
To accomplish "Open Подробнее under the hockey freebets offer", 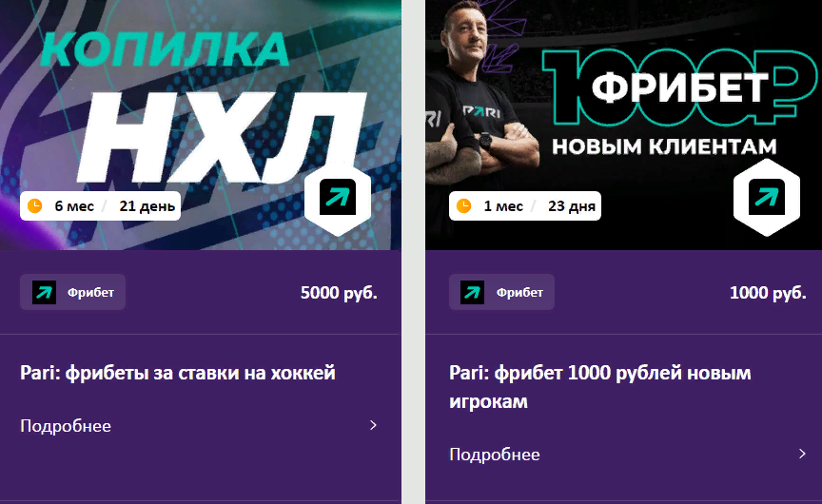I will tap(66, 426).
